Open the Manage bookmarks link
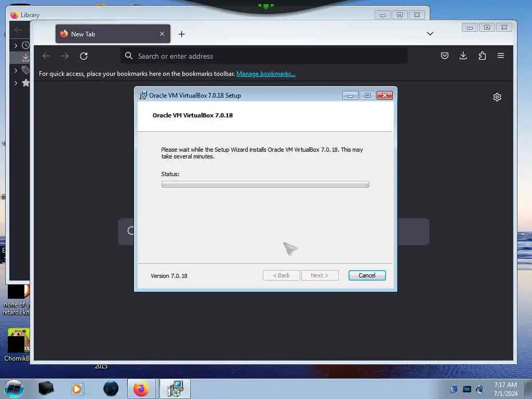 click(265, 74)
